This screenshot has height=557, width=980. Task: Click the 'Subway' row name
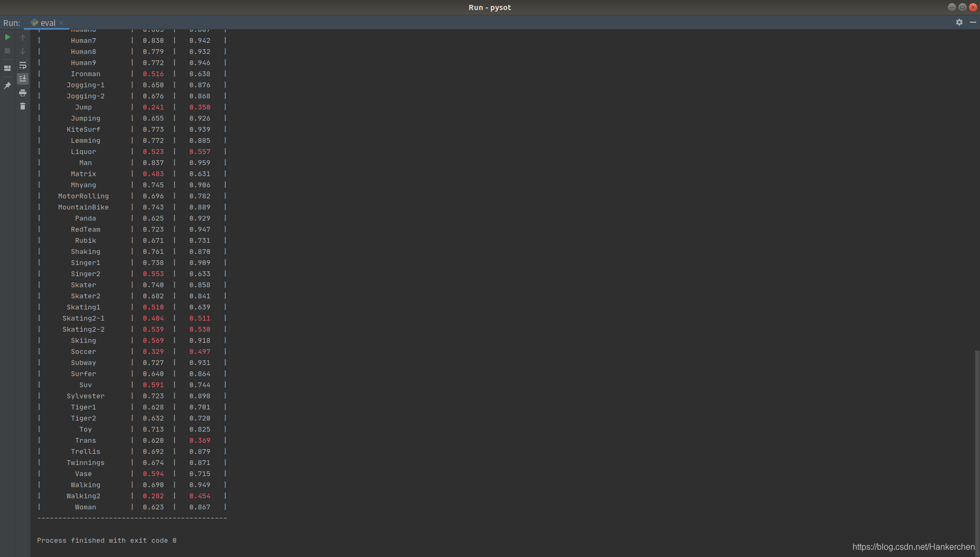(x=84, y=363)
